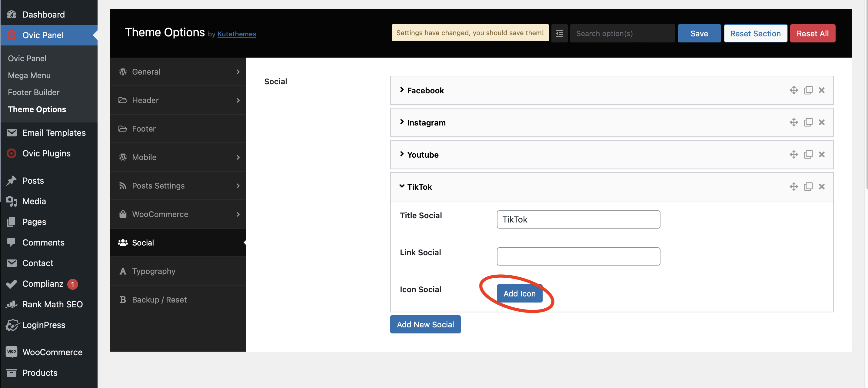Viewport: 868px width, 388px height.
Task: Expand Posts Settings chevron
Action: click(x=238, y=186)
